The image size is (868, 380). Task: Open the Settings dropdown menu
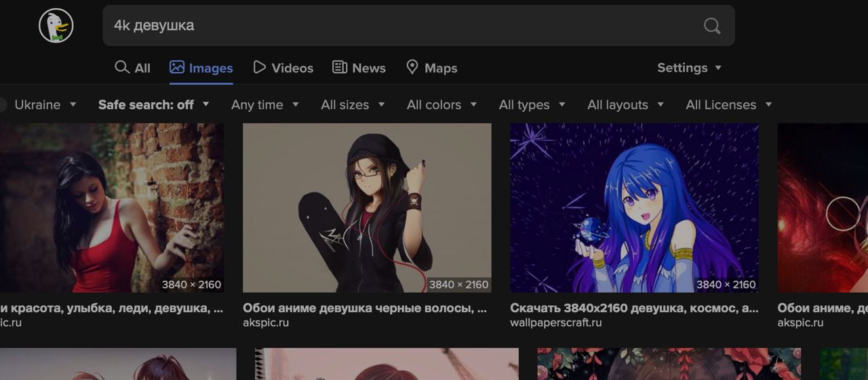coord(689,68)
